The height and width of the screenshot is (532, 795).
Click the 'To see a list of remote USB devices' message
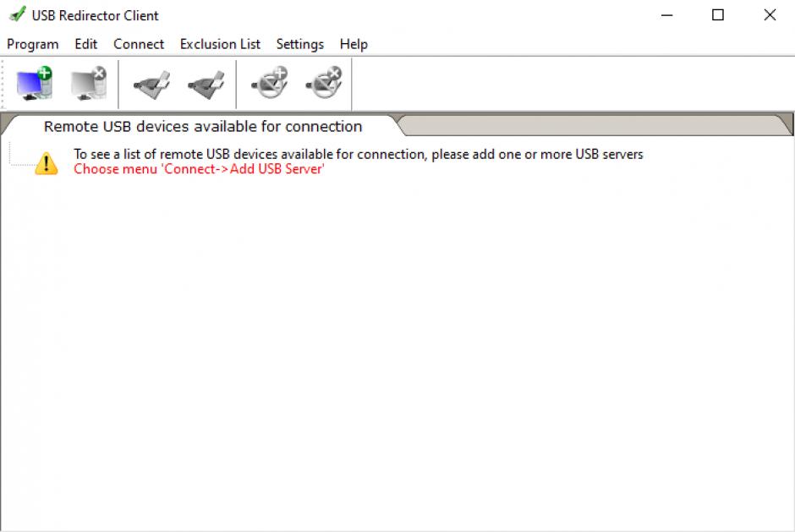[358, 154]
